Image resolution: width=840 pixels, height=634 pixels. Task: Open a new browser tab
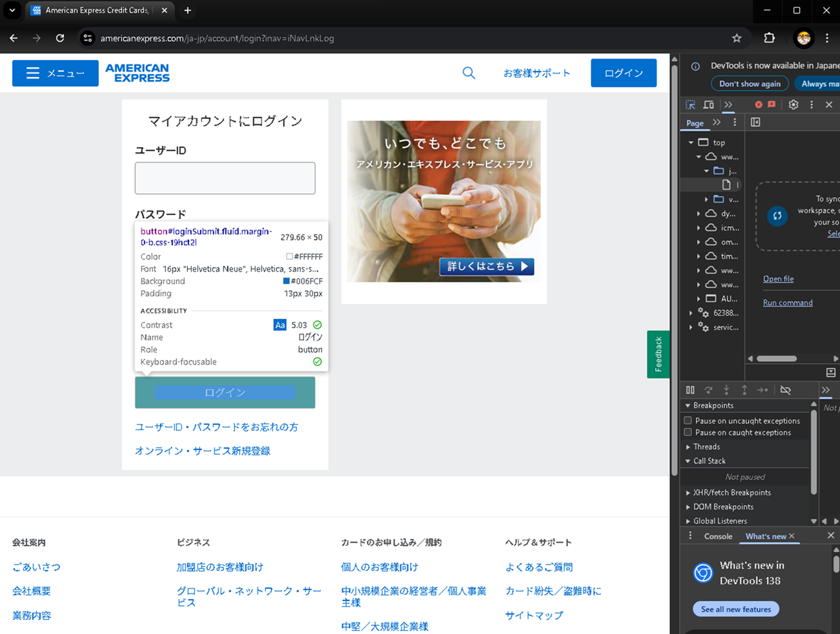click(x=187, y=10)
